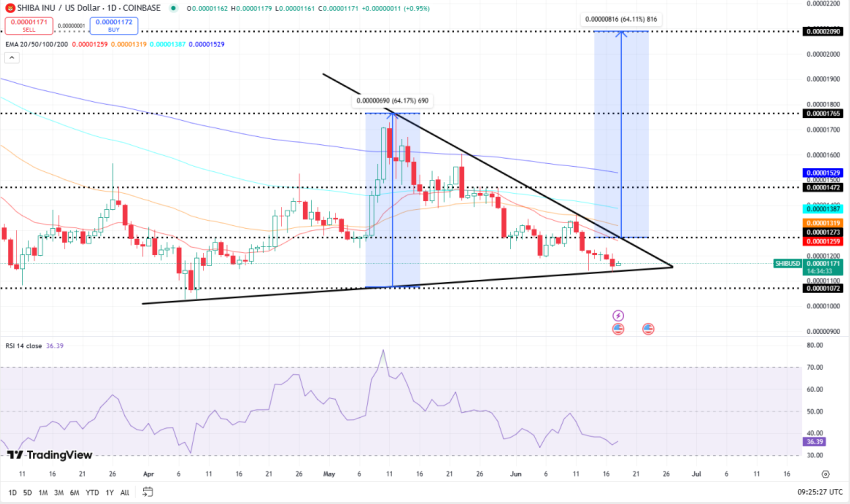Select the RSI 14 close indicator label
Viewport: 850px width, 504px height.
[x=24, y=346]
